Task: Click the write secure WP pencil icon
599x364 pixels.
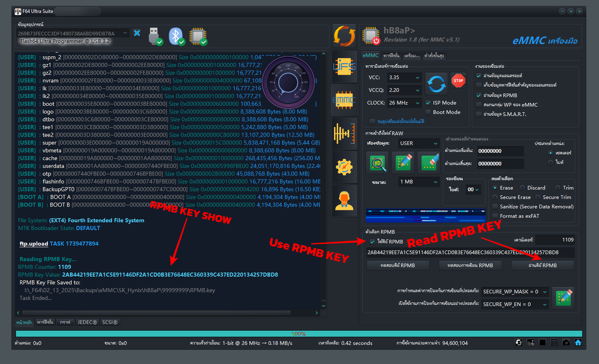Action: pos(563,298)
